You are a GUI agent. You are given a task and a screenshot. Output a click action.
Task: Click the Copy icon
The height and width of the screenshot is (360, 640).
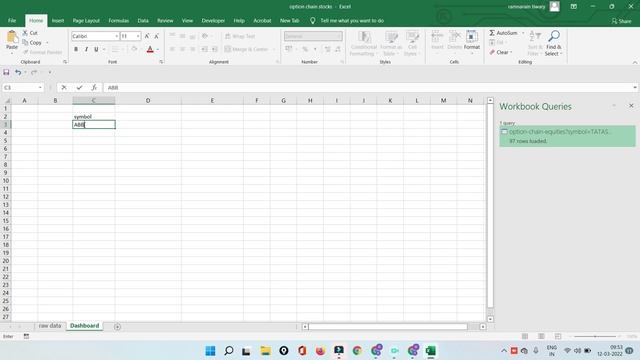click(25, 42)
